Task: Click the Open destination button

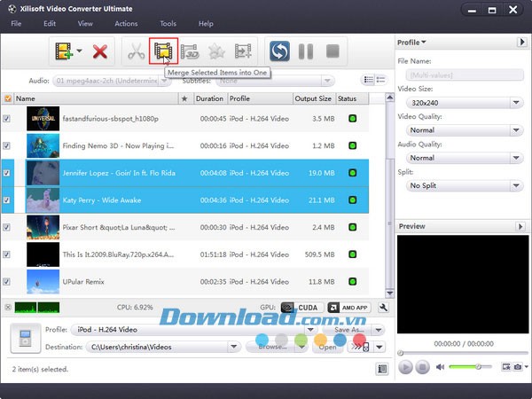Action: coord(327,347)
